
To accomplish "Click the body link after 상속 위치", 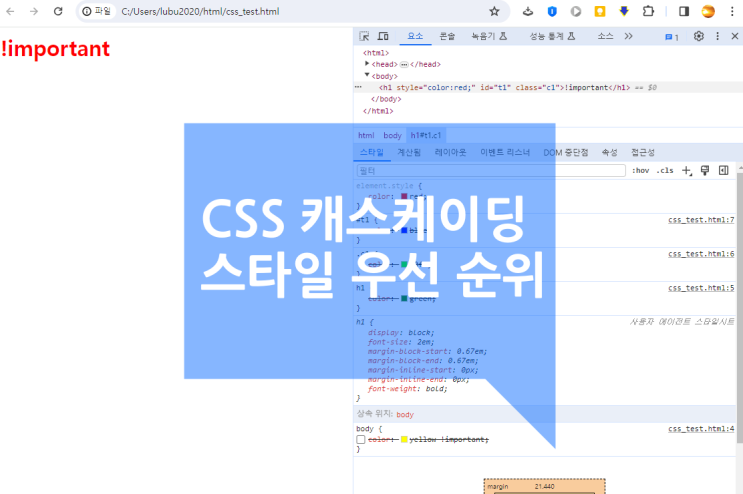I will (x=405, y=414).
